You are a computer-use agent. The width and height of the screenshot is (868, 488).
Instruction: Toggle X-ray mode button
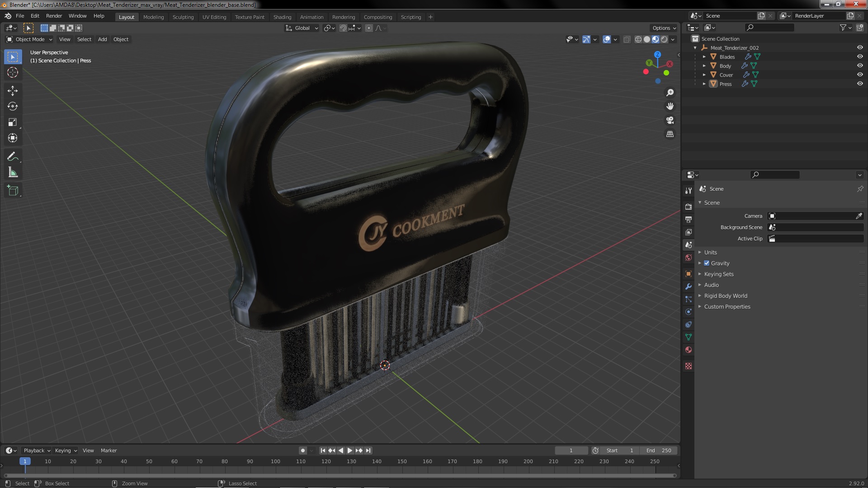click(627, 39)
